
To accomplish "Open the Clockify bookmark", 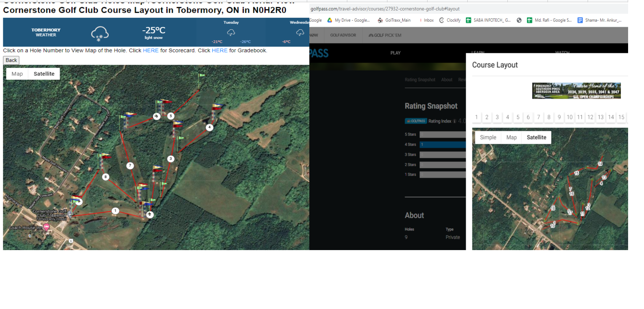I will (x=450, y=20).
